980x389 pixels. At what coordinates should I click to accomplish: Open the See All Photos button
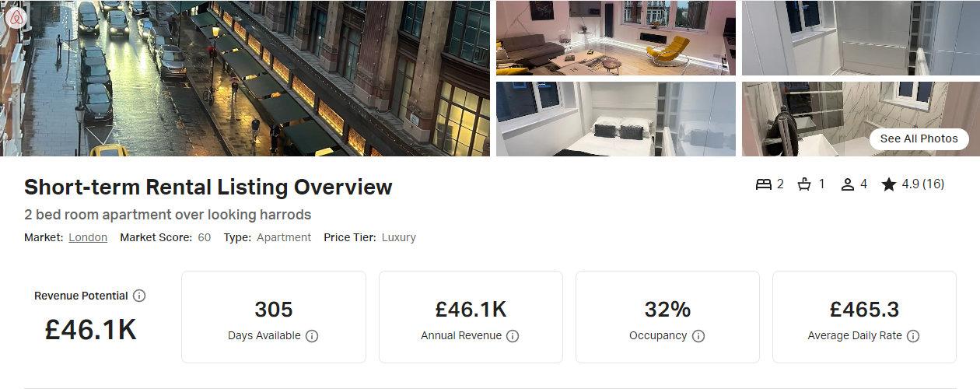click(x=919, y=138)
